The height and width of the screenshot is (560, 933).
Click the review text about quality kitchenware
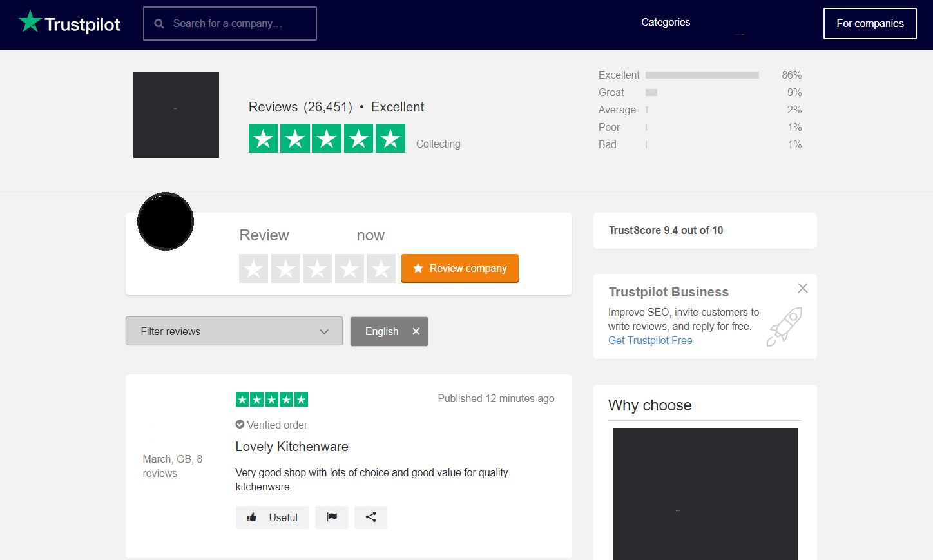click(x=372, y=479)
